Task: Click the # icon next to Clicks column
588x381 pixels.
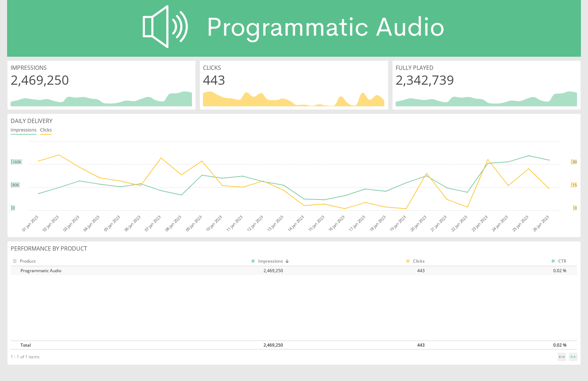Action: (x=407, y=261)
